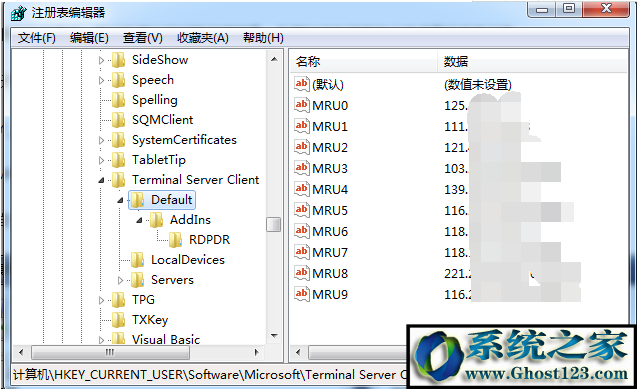
Task: Expand the Servers tree node
Action: [x=120, y=280]
